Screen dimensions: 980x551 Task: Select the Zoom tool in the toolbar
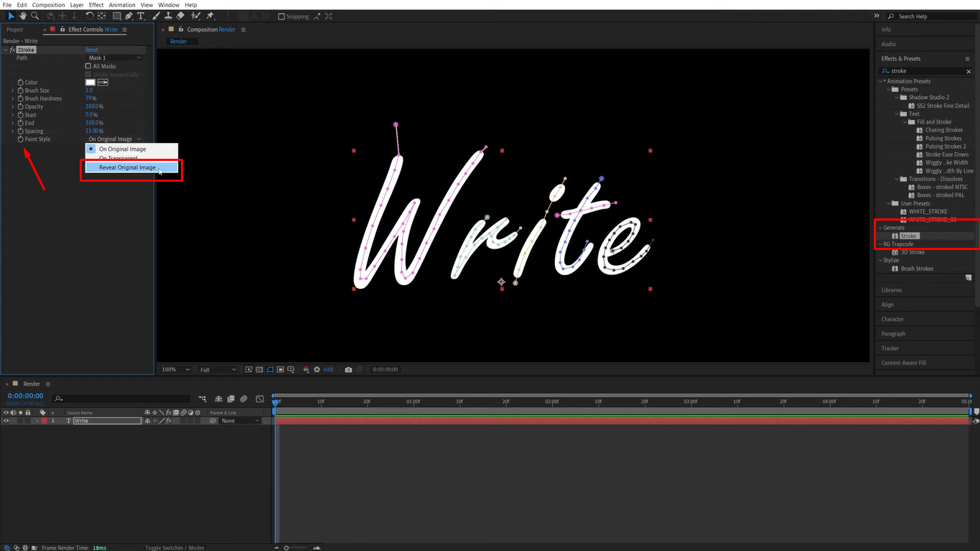coord(34,16)
